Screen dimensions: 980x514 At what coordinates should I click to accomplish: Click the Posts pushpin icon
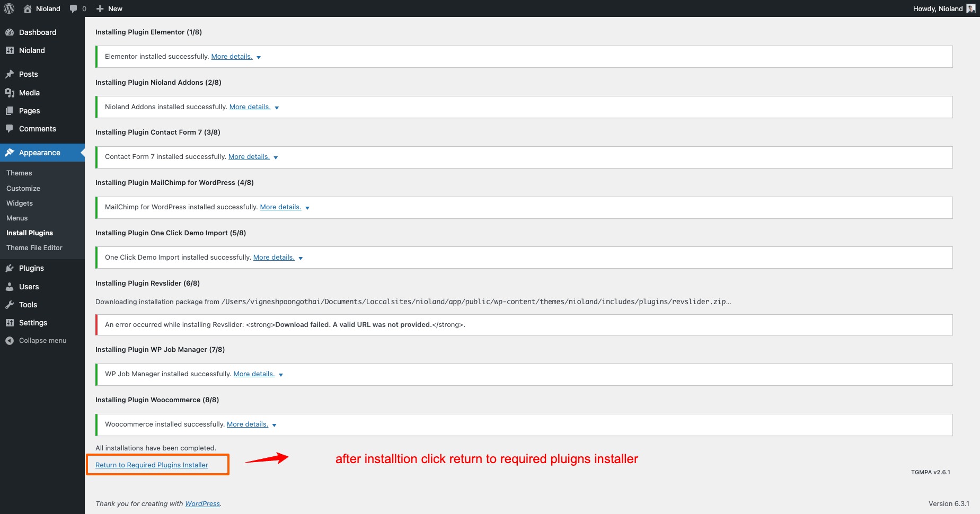pos(10,74)
